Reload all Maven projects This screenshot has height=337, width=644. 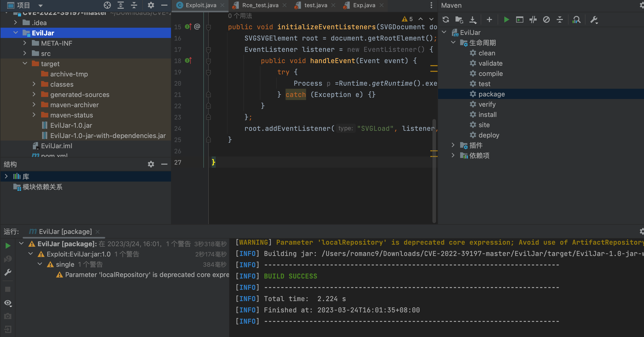pos(446,20)
